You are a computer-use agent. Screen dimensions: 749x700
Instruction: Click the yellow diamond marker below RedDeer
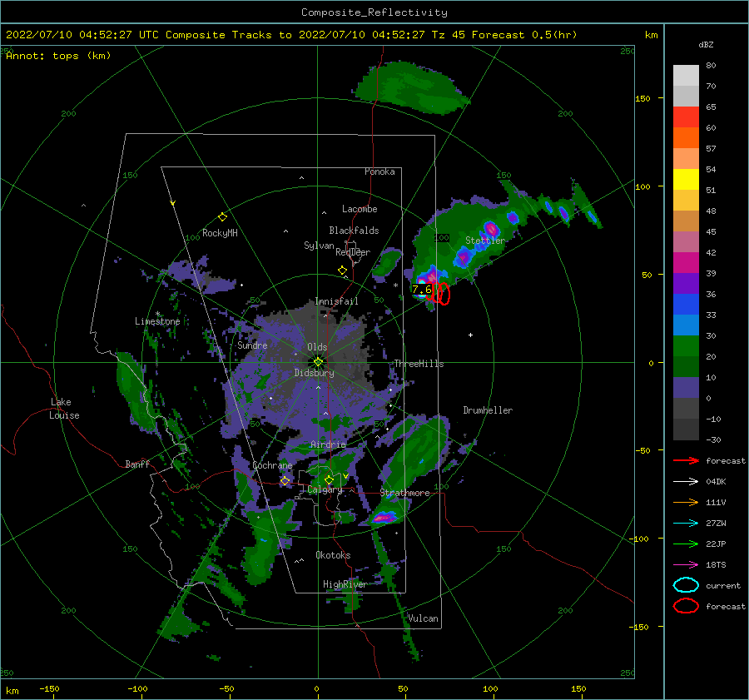coord(343,271)
